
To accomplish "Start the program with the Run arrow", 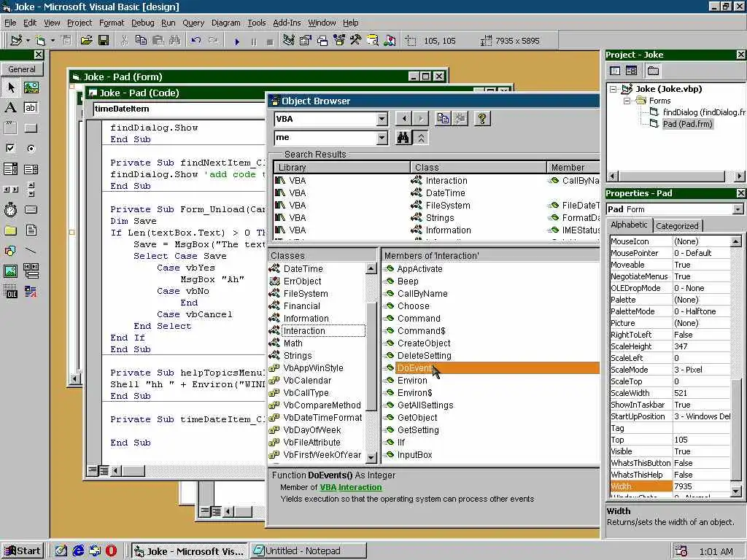I will (x=237, y=42).
